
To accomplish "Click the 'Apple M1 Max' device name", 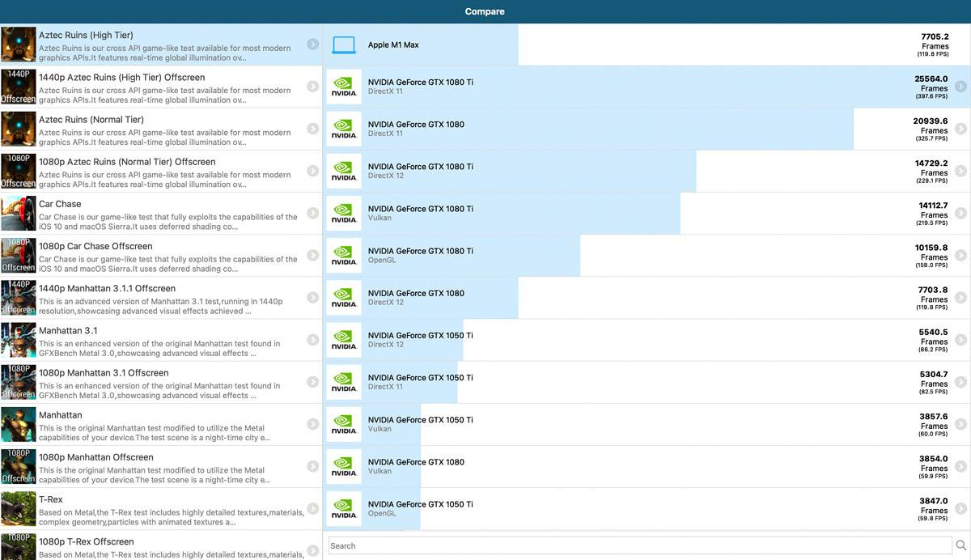I will (393, 45).
